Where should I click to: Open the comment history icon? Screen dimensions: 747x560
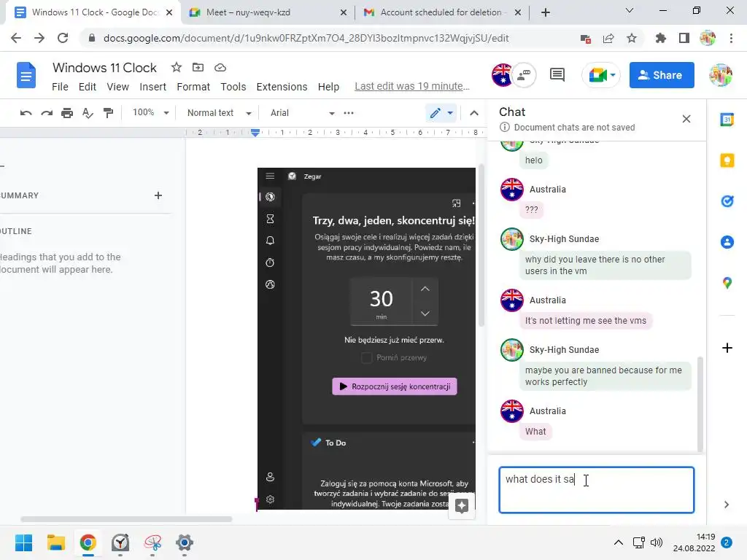click(557, 75)
